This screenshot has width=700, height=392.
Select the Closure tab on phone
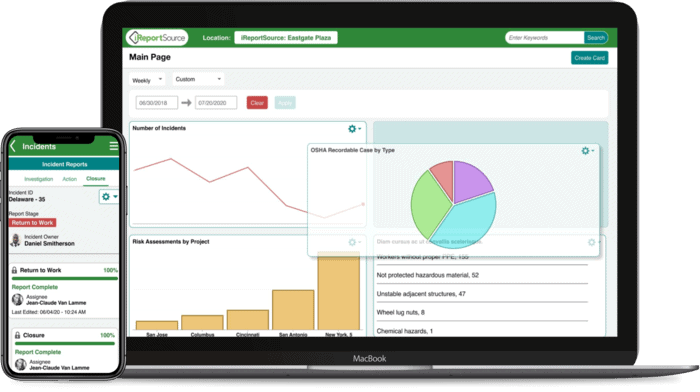tap(96, 179)
